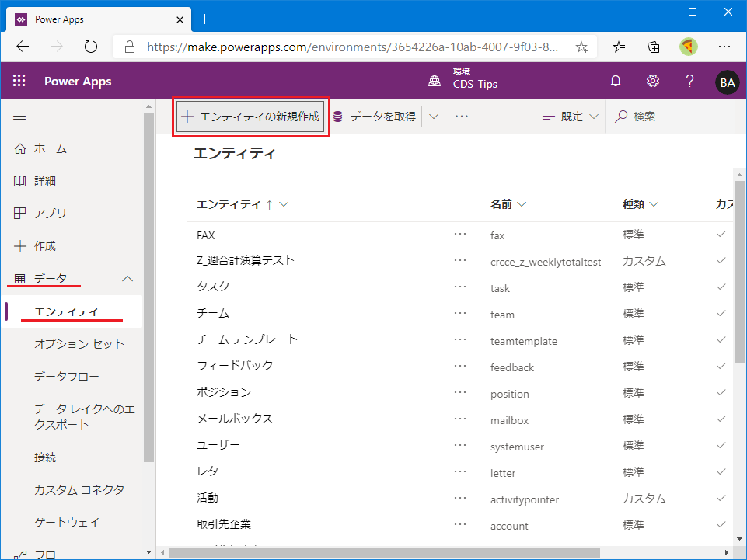Screen dimensions: 747x560
Task: Close the Power Apps browser tab
Action: pyautogui.click(x=180, y=19)
